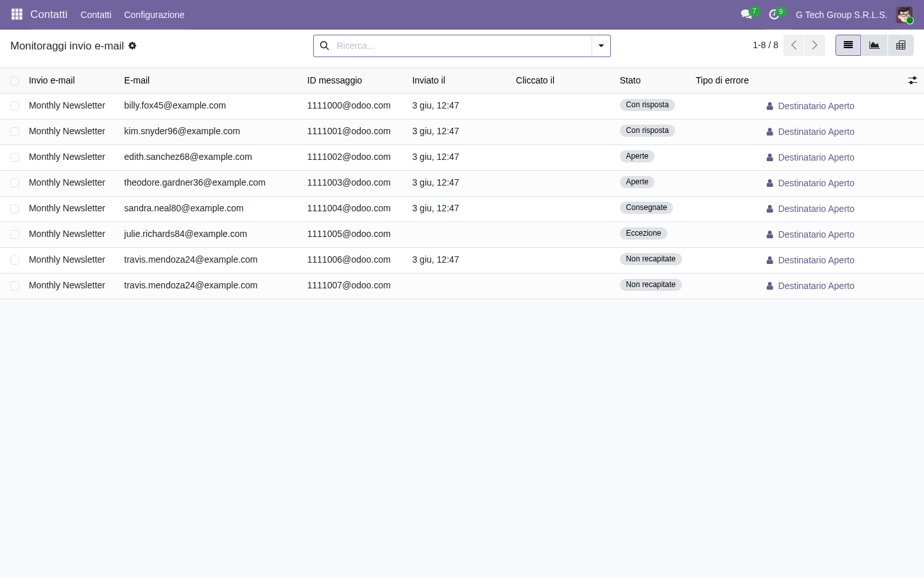This screenshot has height=578, width=924.
Task: Click Monthly Newsletter in julie.richards84 row
Action: pos(67,234)
